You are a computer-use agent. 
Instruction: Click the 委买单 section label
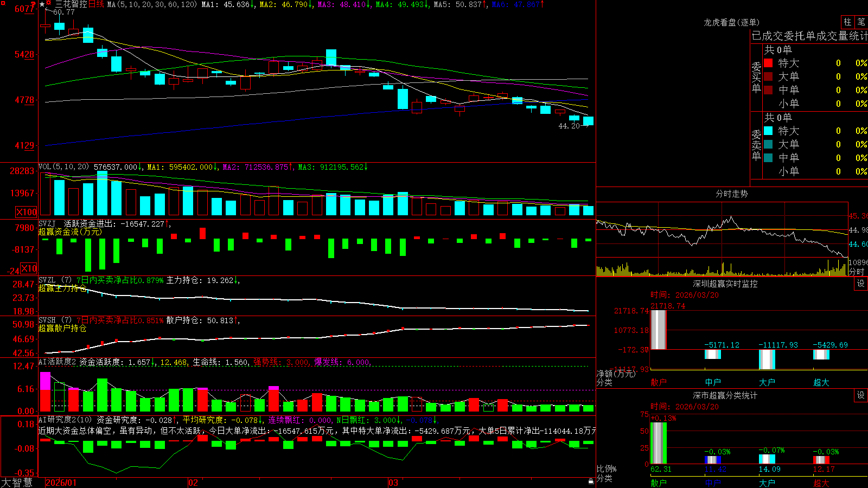pos(756,78)
